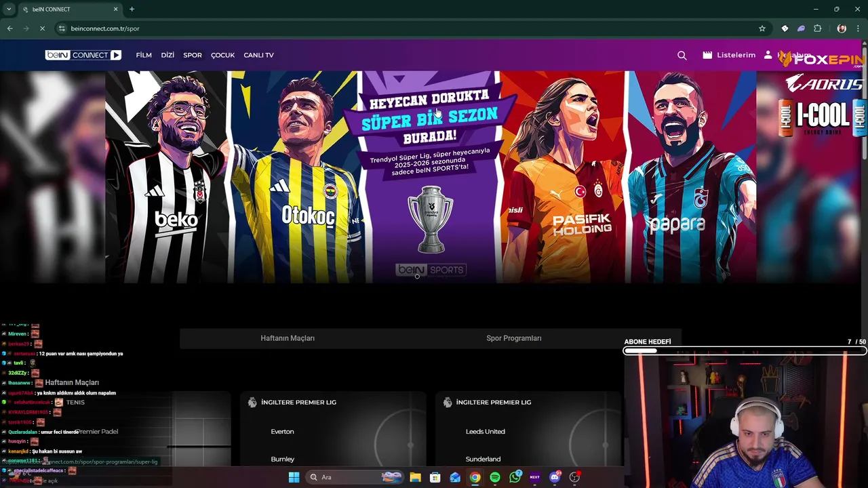Click the taskbar Ara search box
The height and width of the screenshot is (488, 868).
tap(355, 477)
